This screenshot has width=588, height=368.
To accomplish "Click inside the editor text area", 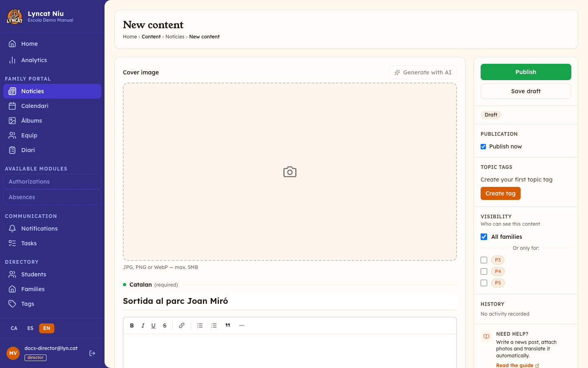I will 290,351.
